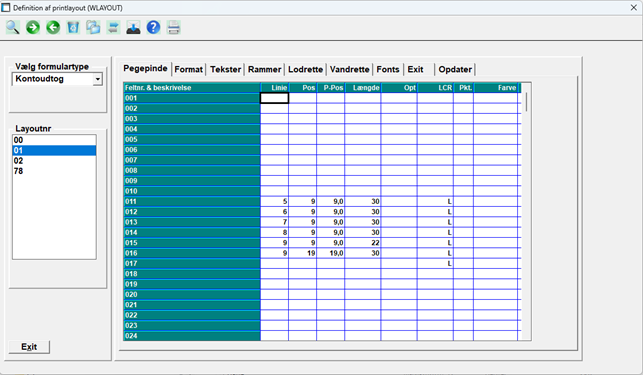Click the swap arrows icon

point(113,27)
